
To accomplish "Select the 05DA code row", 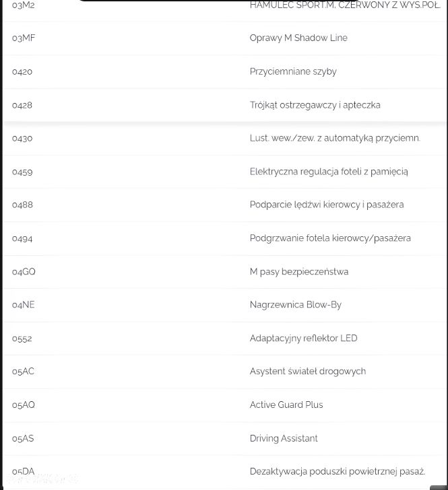I will (224, 472).
